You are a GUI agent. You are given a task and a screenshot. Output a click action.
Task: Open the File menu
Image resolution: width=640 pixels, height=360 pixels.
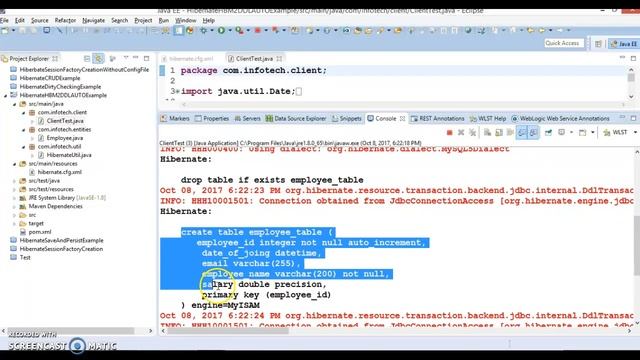pyautogui.click(x=4, y=20)
